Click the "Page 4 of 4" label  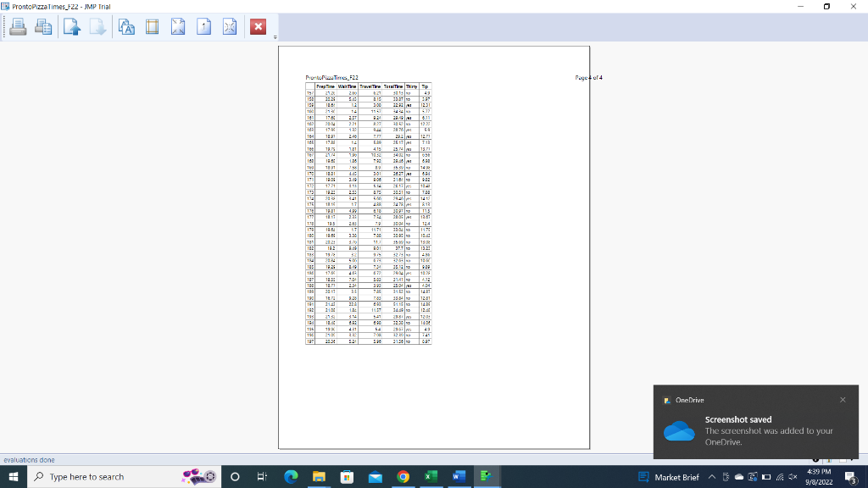click(x=588, y=77)
